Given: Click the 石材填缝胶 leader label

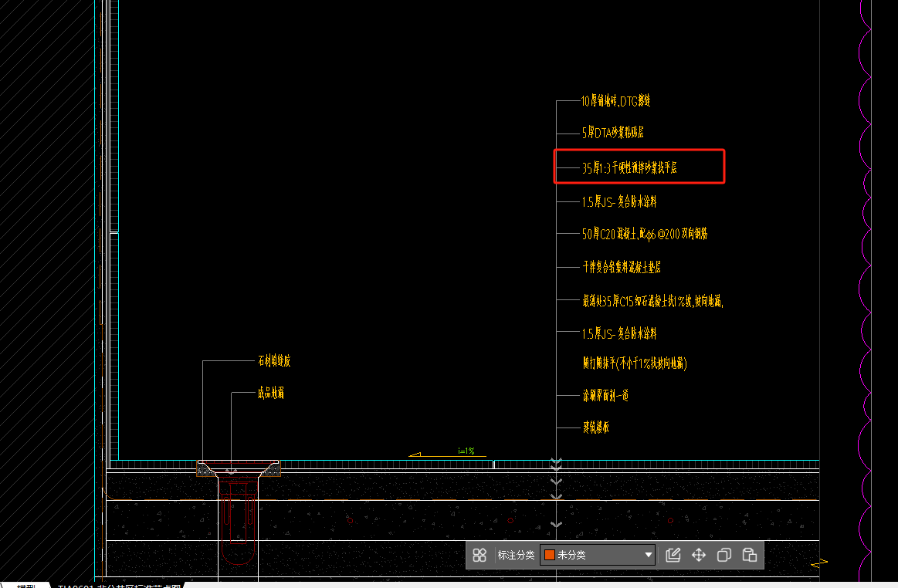Looking at the screenshot, I should point(274,360).
